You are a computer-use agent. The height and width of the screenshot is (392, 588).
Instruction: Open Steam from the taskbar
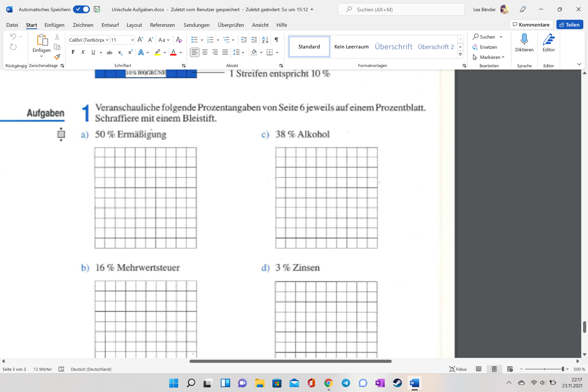397,383
